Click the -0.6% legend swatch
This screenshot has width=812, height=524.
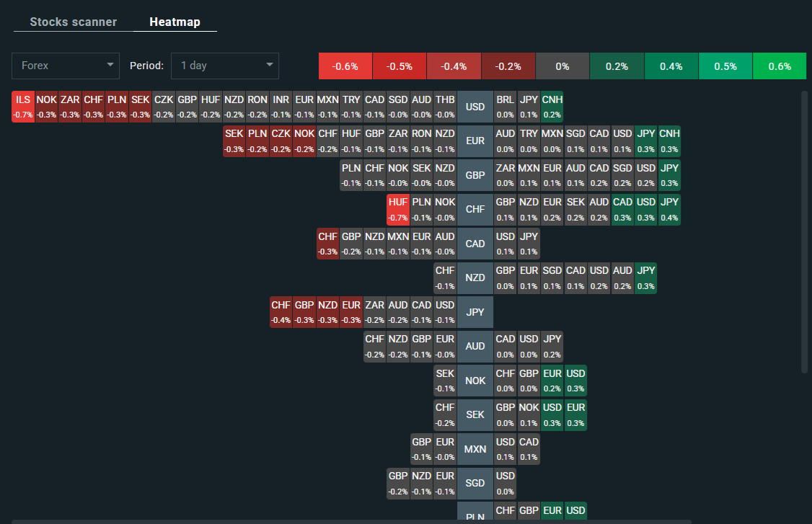click(x=345, y=66)
